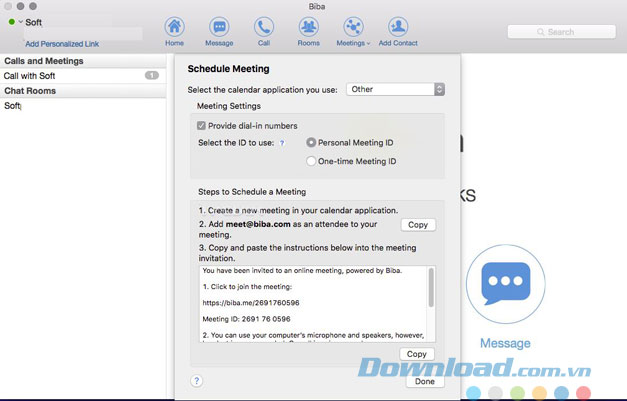Select the Personal Meeting ID radio button
The width and height of the screenshot is (627, 401).
(311, 143)
